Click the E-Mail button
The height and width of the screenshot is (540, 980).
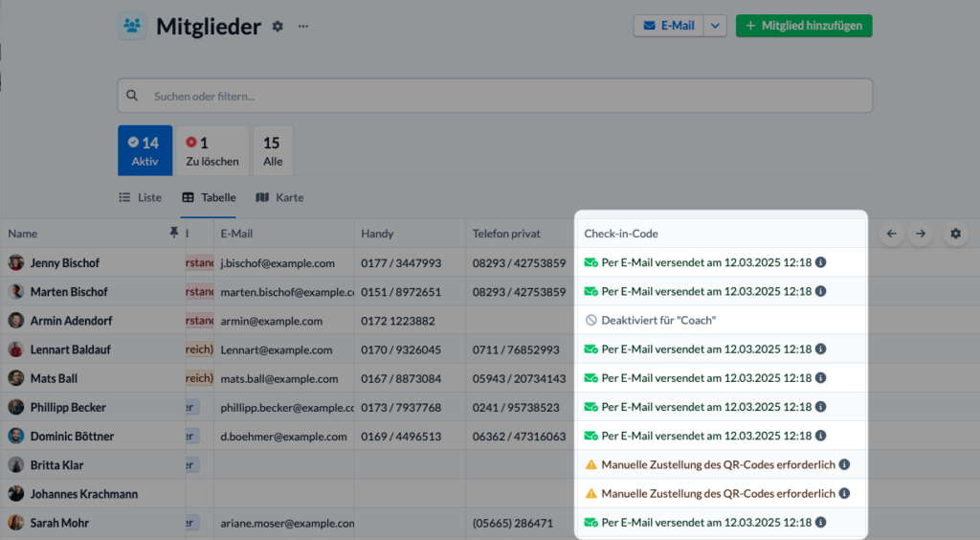click(x=669, y=26)
